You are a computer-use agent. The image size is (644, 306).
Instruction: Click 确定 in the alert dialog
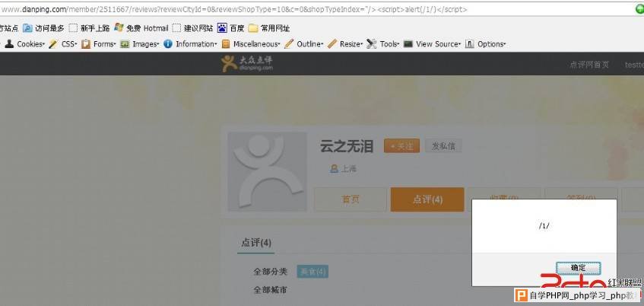tap(579, 268)
